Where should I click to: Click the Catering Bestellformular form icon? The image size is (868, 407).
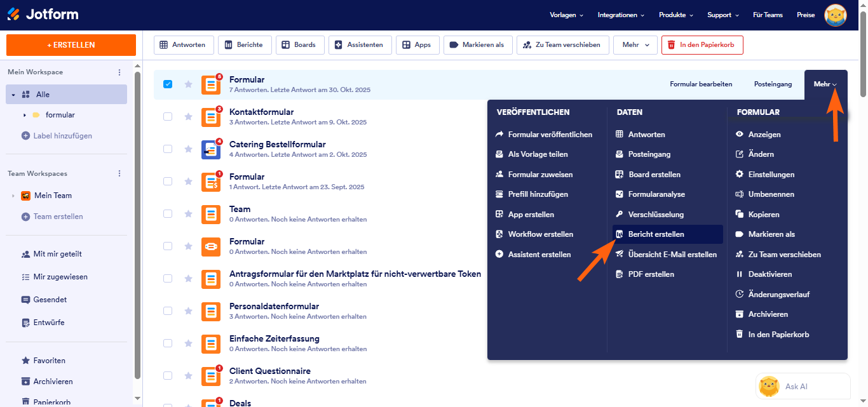tap(210, 149)
